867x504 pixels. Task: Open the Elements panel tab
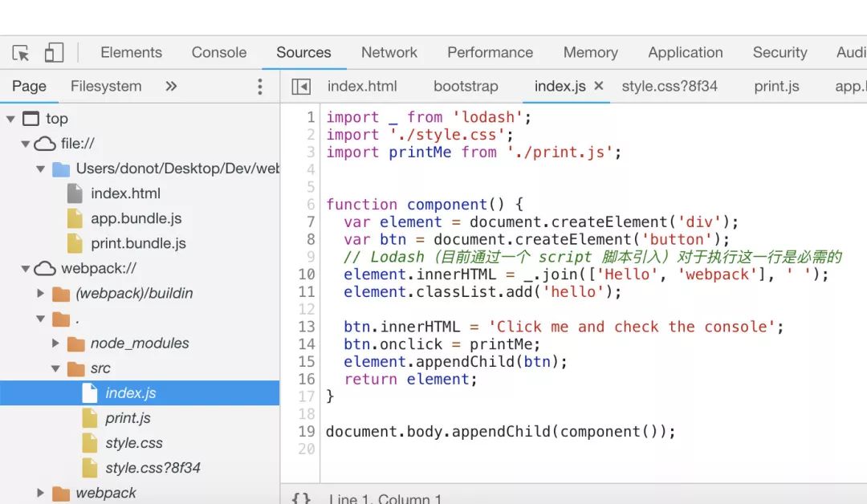[131, 52]
